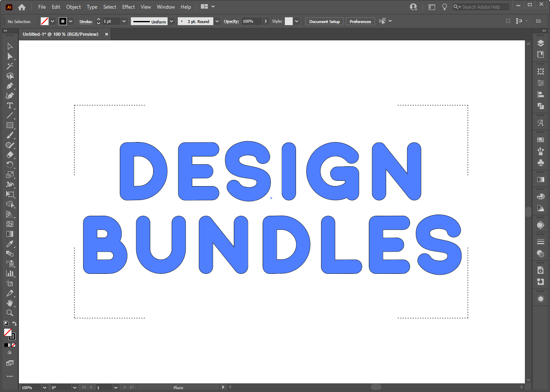Select the Symbol Sprayer tool
Screen dimensions: 550x392
pyautogui.click(x=10, y=264)
